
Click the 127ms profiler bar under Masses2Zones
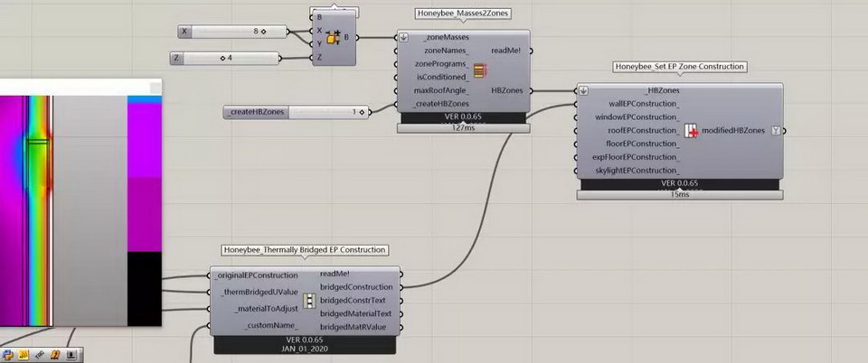pyautogui.click(x=462, y=127)
